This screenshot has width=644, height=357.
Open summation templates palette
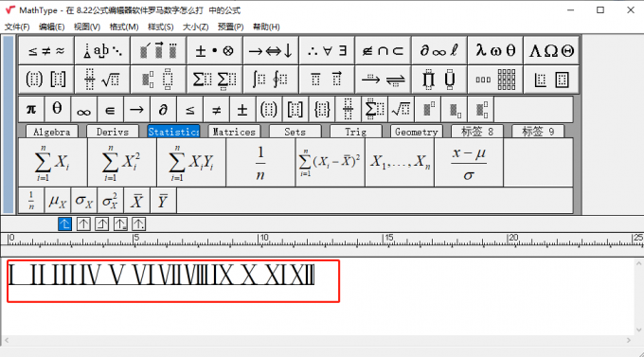click(214, 79)
